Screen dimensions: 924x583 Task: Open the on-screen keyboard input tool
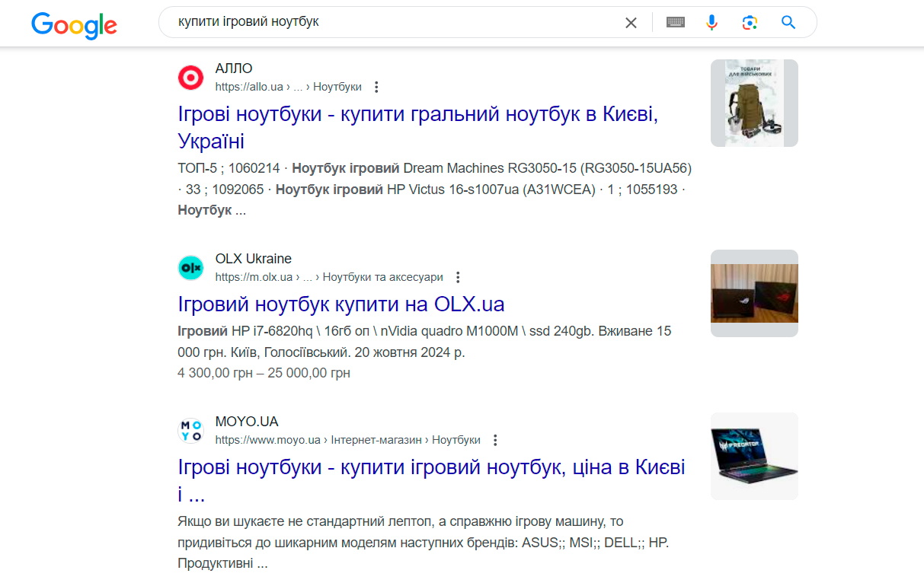click(x=676, y=23)
